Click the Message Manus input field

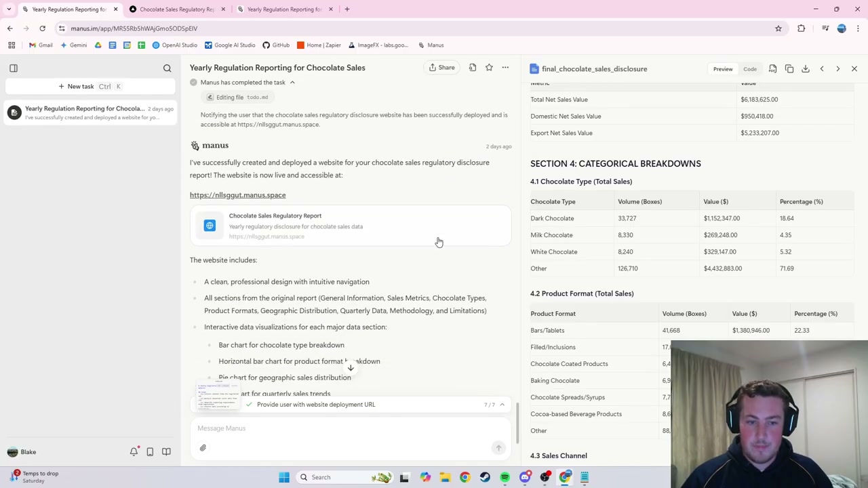tap(351, 428)
